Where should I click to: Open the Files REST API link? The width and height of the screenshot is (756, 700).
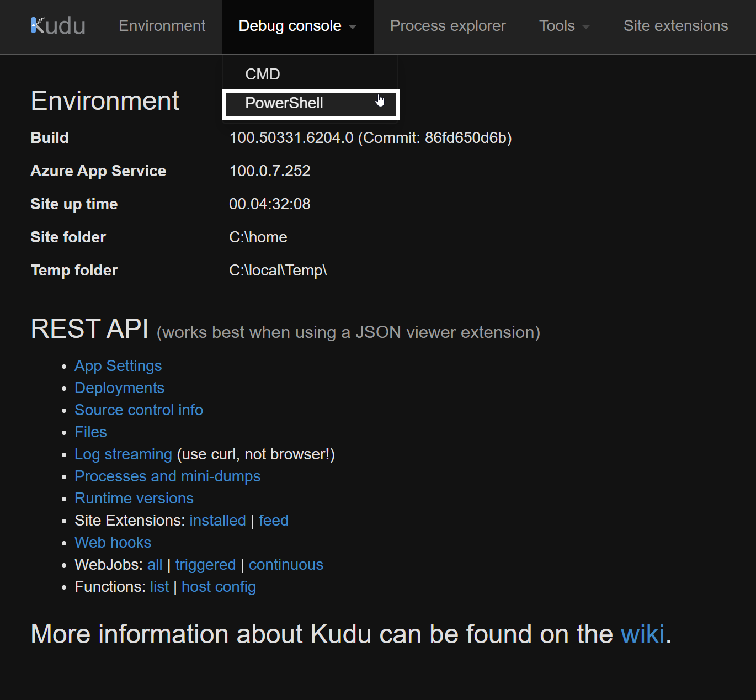[x=90, y=432]
